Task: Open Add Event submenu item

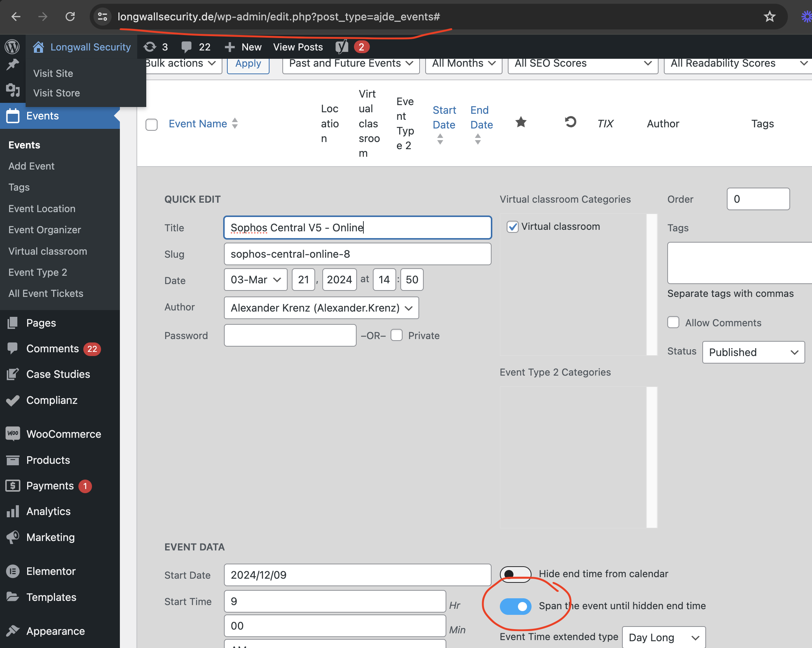Action: pos(31,166)
